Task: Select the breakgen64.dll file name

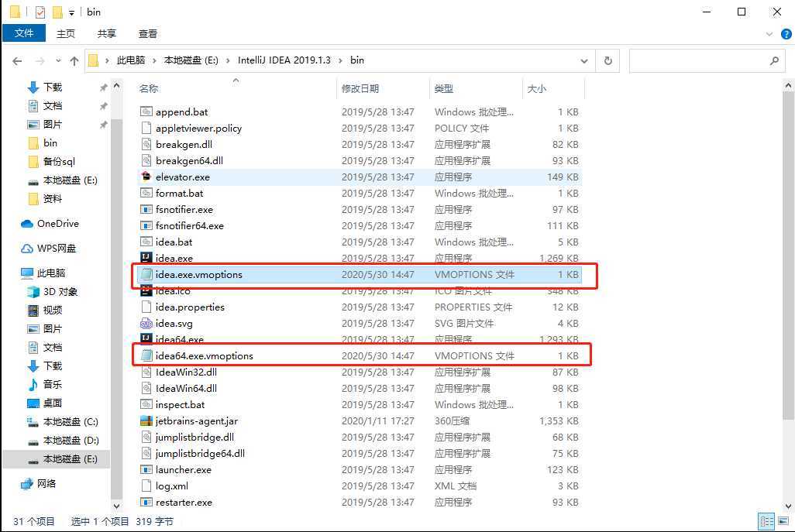Action: (x=189, y=160)
